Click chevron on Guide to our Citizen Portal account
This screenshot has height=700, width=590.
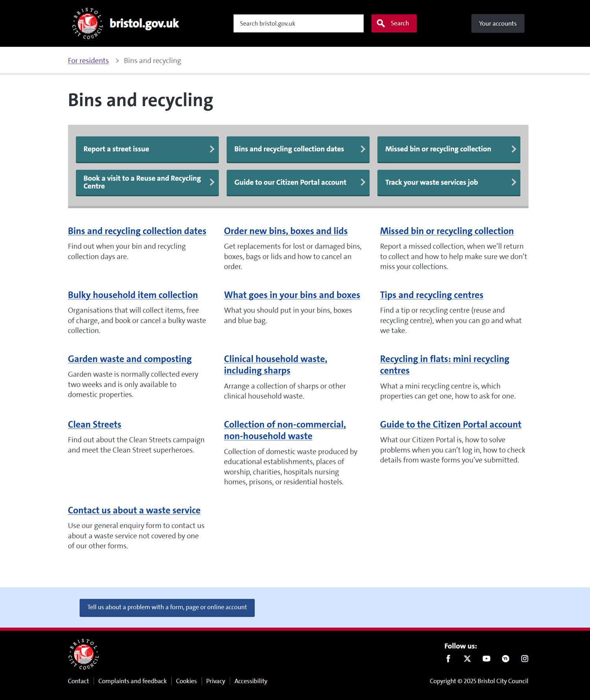(x=363, y=182)
